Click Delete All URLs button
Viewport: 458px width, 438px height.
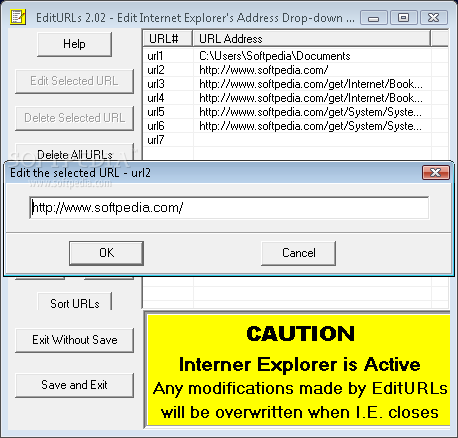coord(74,153)
